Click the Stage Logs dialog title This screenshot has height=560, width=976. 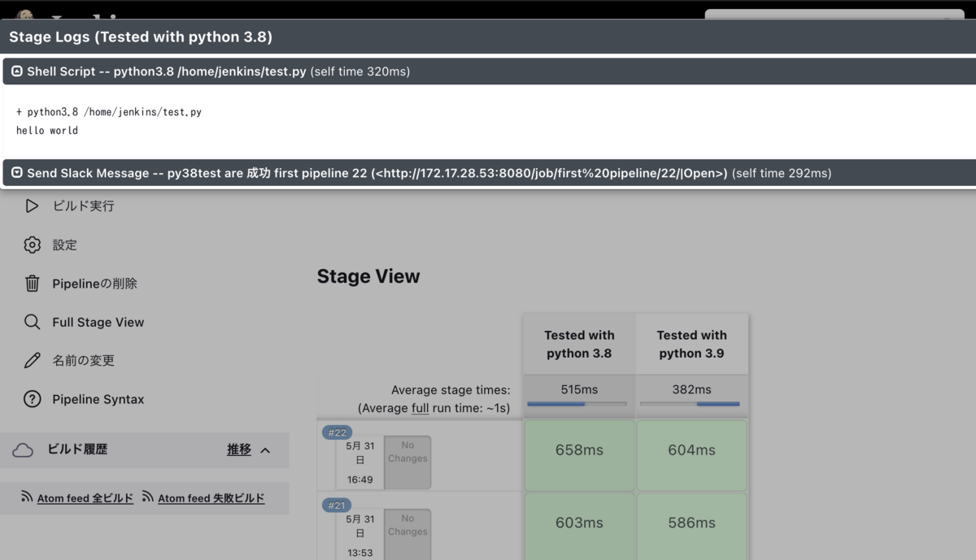point(141,37)
